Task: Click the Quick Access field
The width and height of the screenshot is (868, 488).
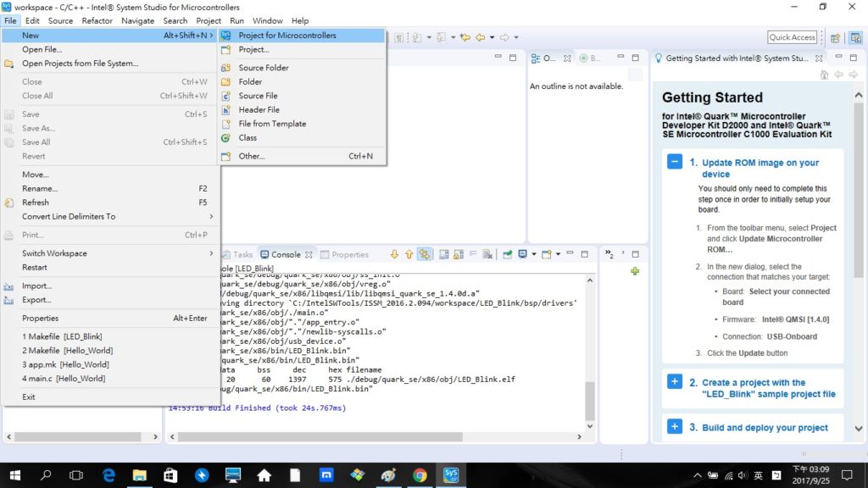Action: 792,37
